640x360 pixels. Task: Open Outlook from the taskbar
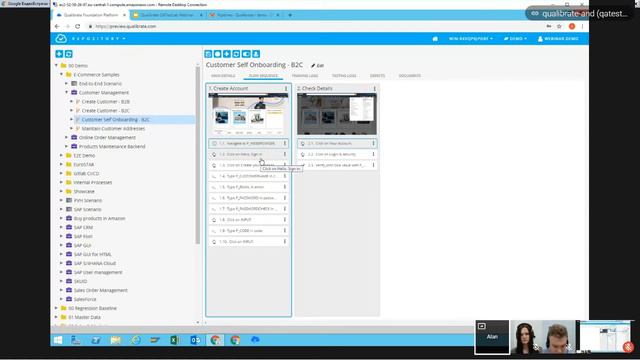click(195, 340)
